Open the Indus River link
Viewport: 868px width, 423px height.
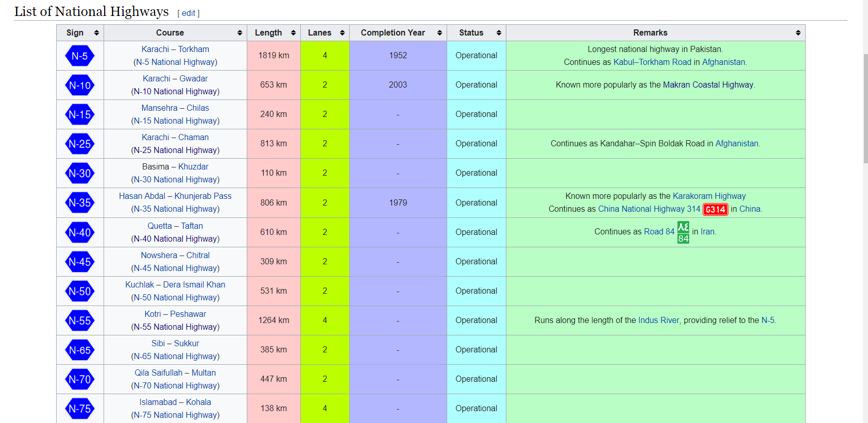[659, 320]
